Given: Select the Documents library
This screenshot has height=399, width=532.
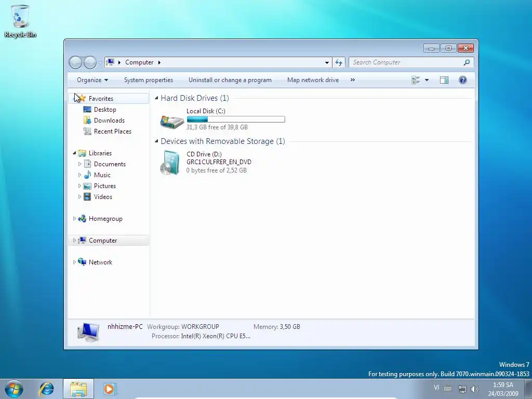Looking at the screenshot, I should coord(110,164).
